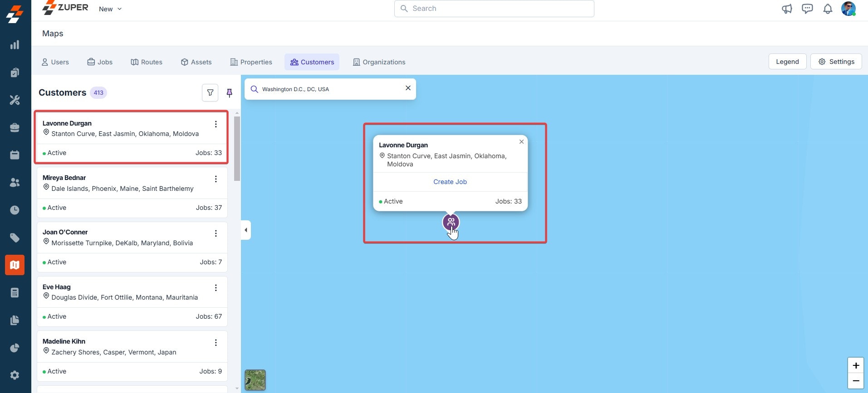The height and width of the screenshot is (393, 868).
Task: Click the 413 customers count badge
Action: 98,92
